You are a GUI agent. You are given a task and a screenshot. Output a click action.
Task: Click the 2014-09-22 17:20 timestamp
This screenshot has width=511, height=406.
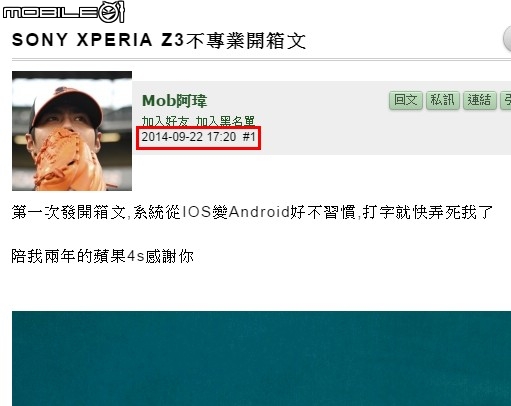pyautogui.click(x=189, y=137)
